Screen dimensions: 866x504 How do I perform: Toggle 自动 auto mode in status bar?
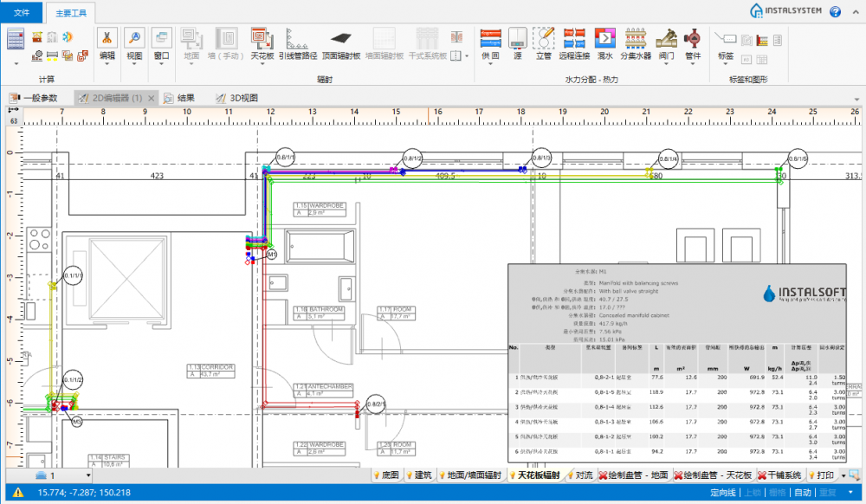(x=803, y=493)
